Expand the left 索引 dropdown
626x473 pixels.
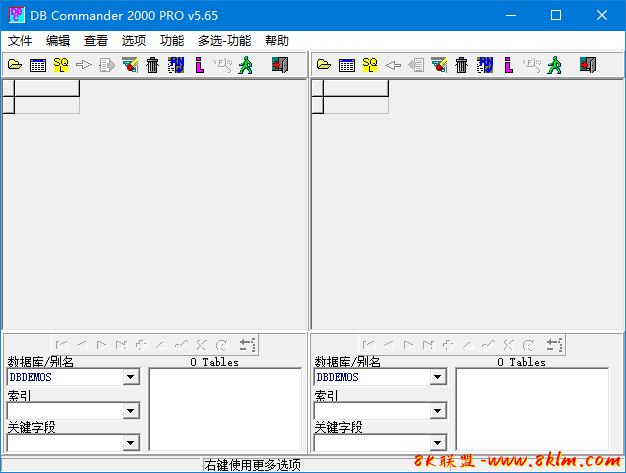[131, 410]
